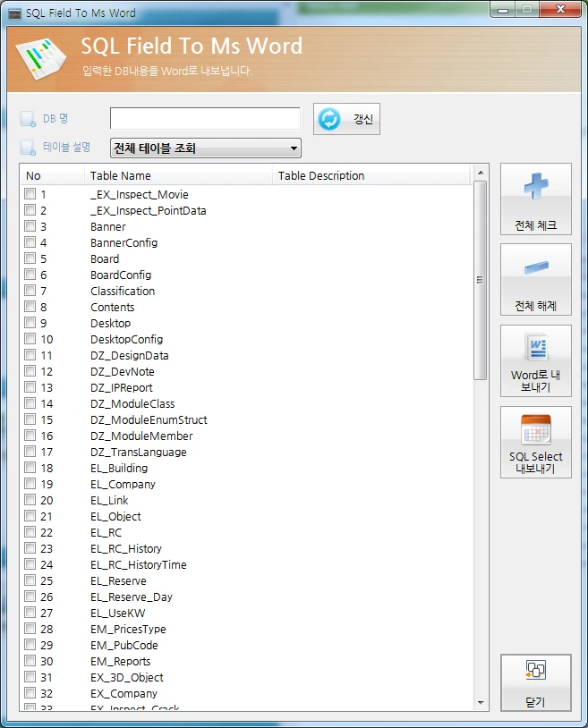Click the 닫기 close button label
The image size is (588, 728).
(535, 702)
